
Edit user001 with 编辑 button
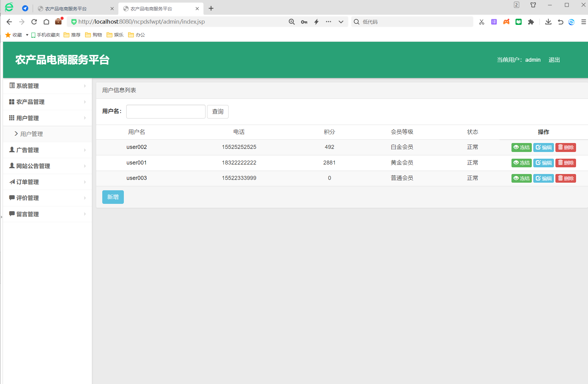(543, 163)
